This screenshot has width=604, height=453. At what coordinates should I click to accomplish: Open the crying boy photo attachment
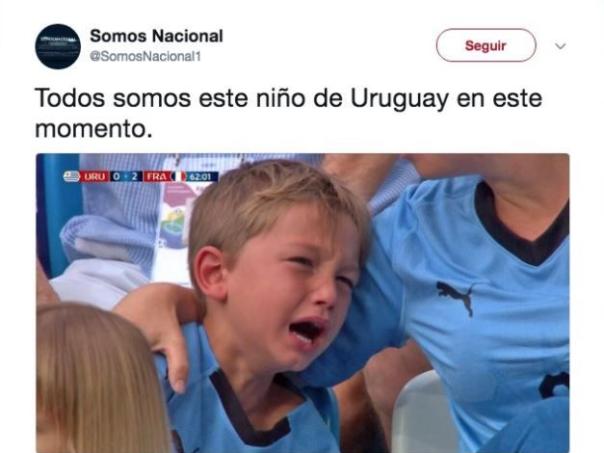[x=303, y=303]
